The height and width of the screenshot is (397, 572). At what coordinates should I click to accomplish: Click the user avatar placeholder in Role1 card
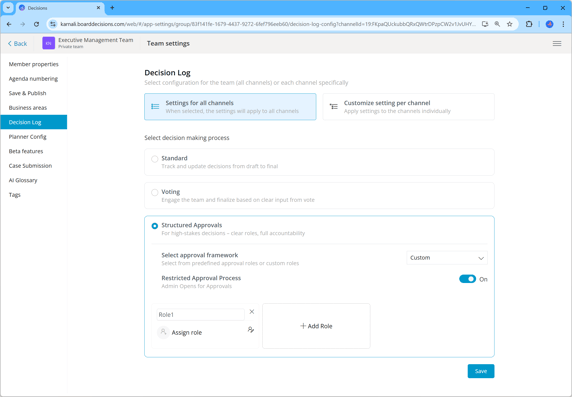pyautogui.click(x=163, y=332)
